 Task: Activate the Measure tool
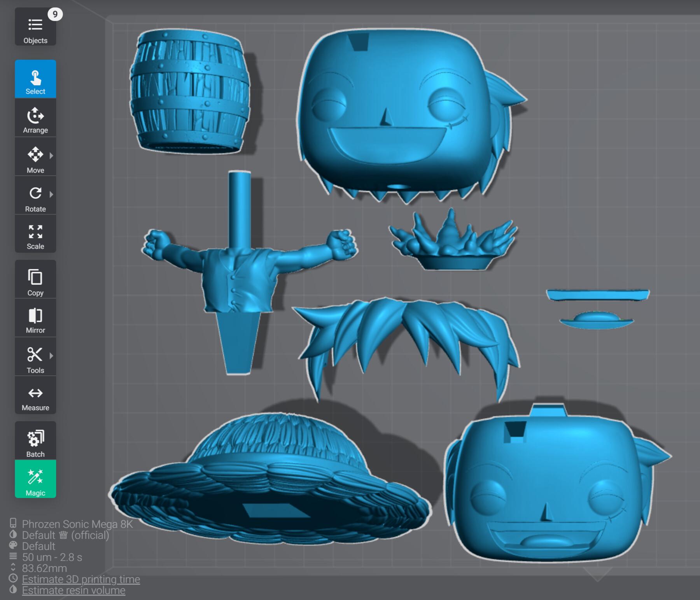35,395
